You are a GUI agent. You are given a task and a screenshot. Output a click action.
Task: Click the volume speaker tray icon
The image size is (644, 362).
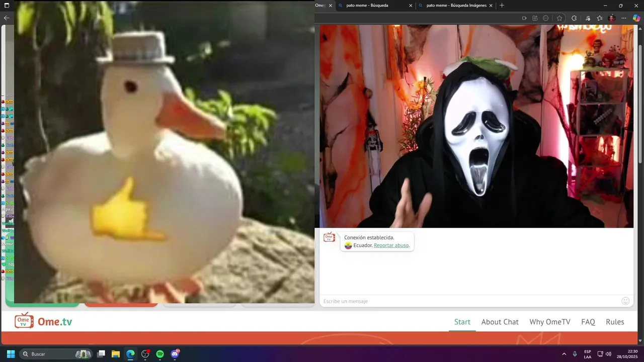click(x=608, y=354)
